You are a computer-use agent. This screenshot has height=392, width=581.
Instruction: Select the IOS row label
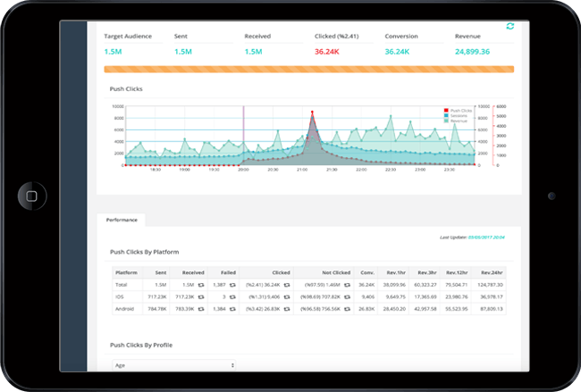coord(119,296)
